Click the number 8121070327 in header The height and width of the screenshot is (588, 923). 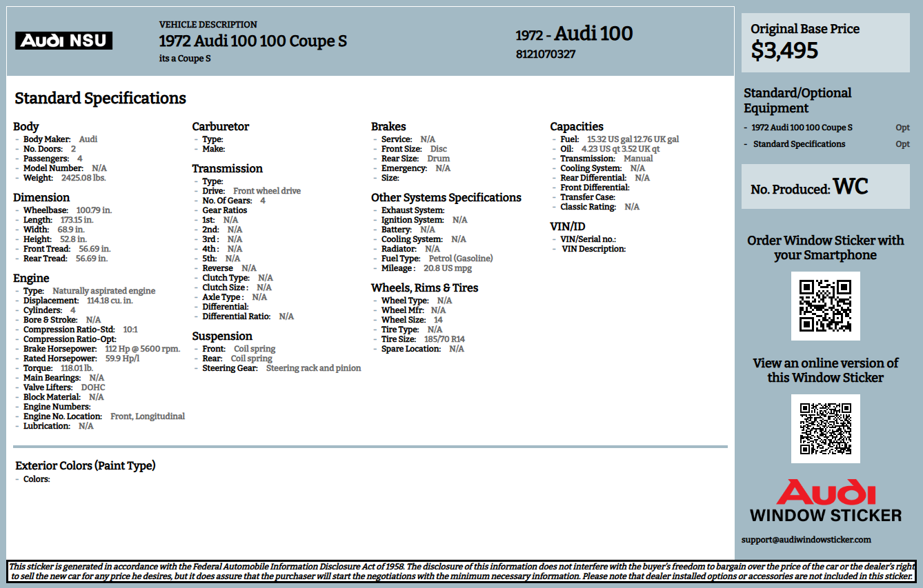click(546, 54)
